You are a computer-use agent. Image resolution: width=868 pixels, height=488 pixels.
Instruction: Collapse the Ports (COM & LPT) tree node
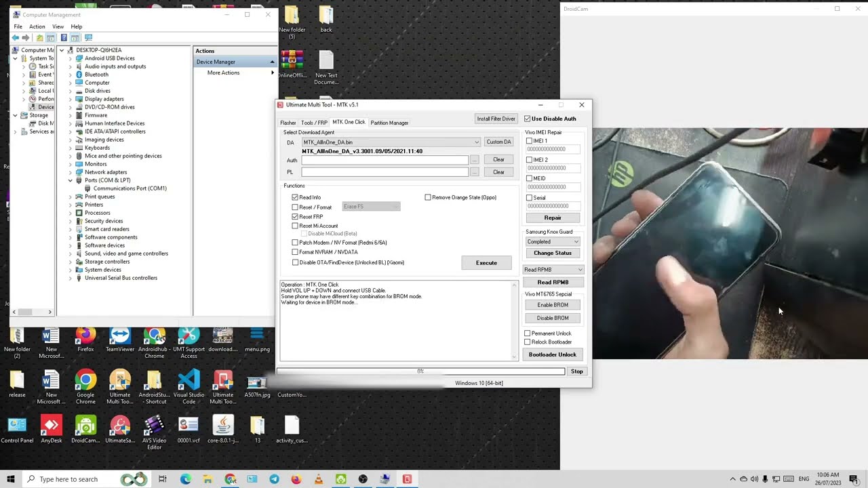tap(71, 182)
